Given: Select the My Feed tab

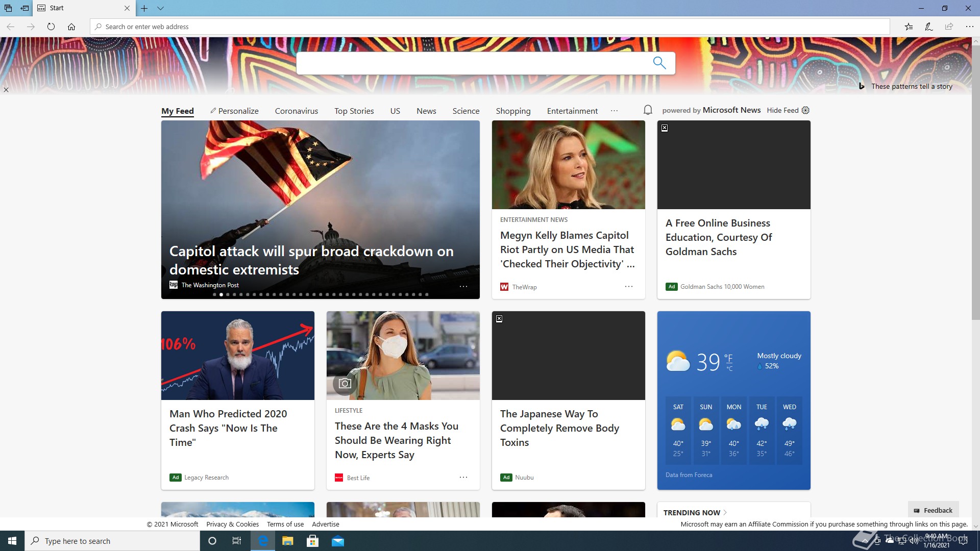Looking at the screenshot, I should tap(178, 111).
